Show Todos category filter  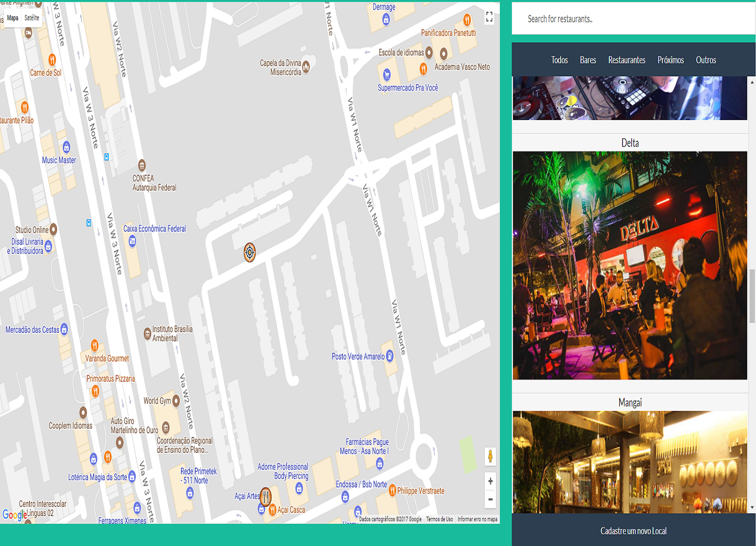tap(559, 60)
